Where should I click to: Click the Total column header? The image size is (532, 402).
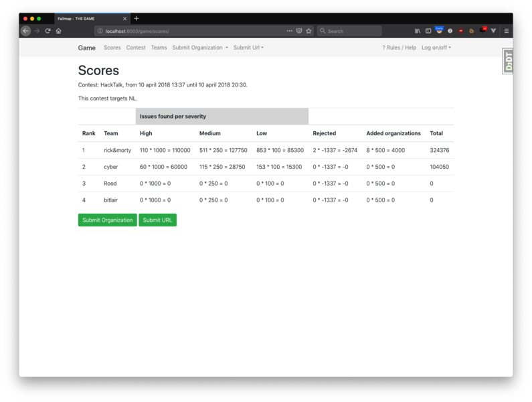click(x=436, y=133)
